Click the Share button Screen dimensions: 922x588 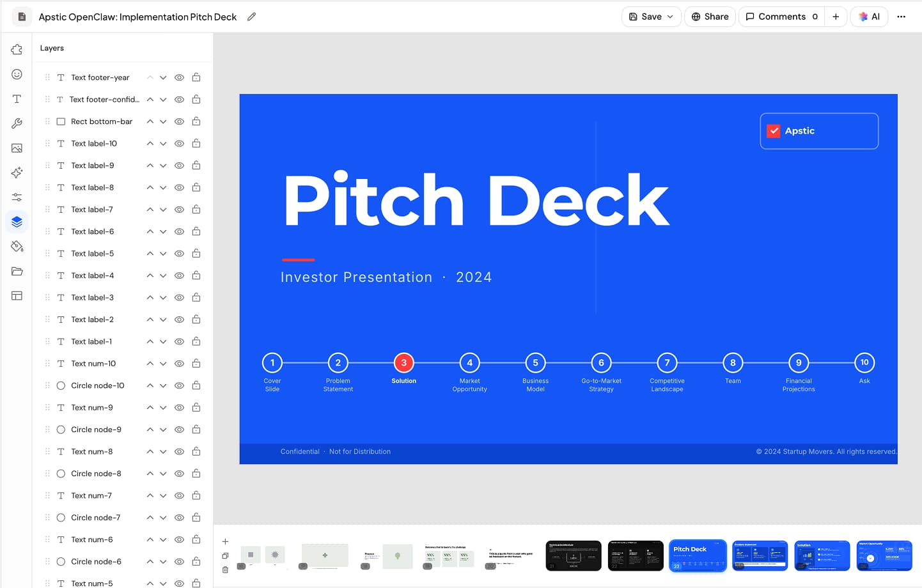click(x=710, y=17)
